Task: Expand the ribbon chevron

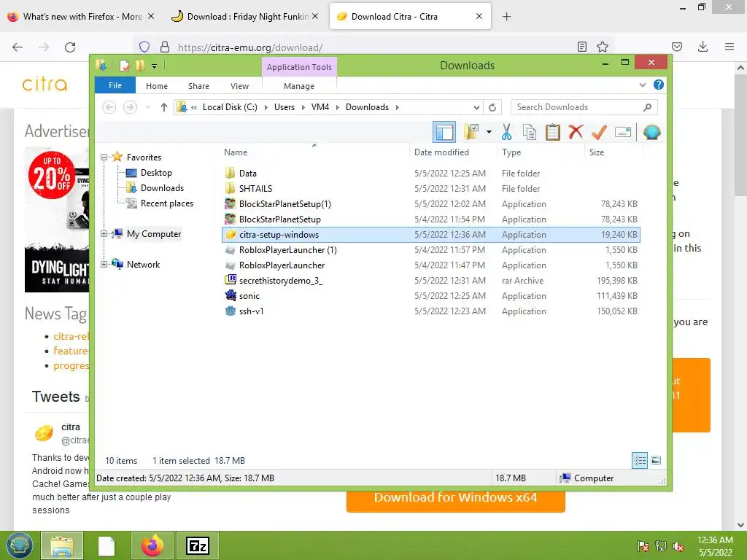Action: point(642,85)
